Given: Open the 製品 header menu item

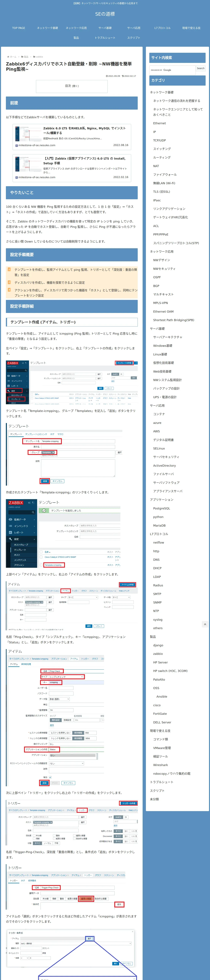Looking at the screenshot, I should [76, 38].
